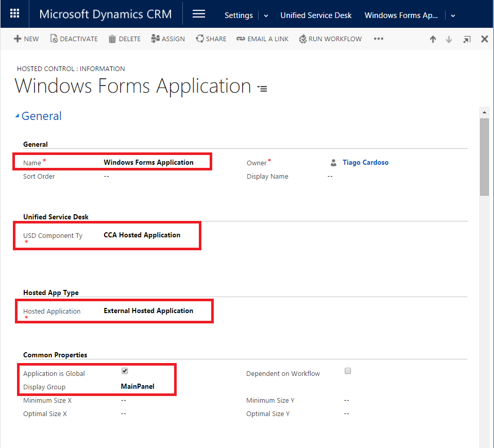Open more commands ellipsis menu
Image resolution: width=494 pixels, height=448 pixels.
[379, 39]
